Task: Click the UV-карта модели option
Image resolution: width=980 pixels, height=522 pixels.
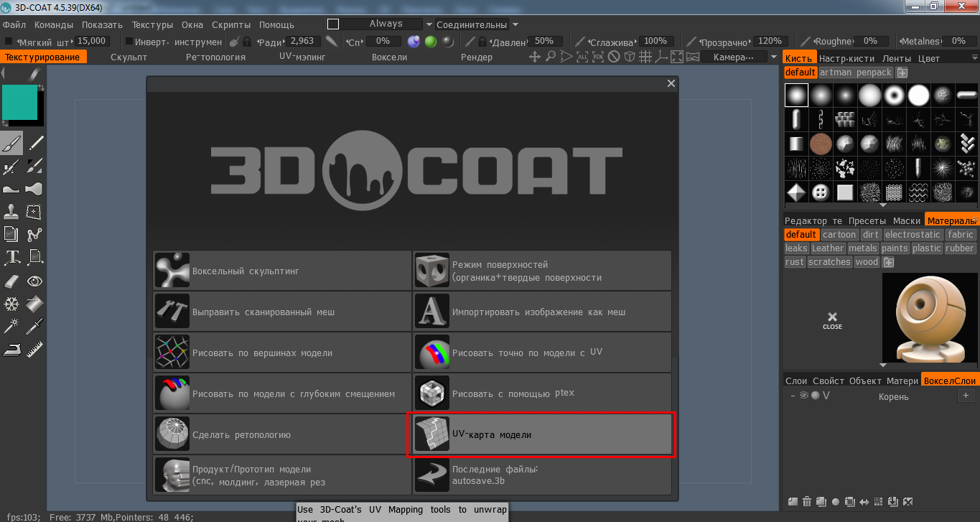Action: pyautogui.click(x=541, y=434)
